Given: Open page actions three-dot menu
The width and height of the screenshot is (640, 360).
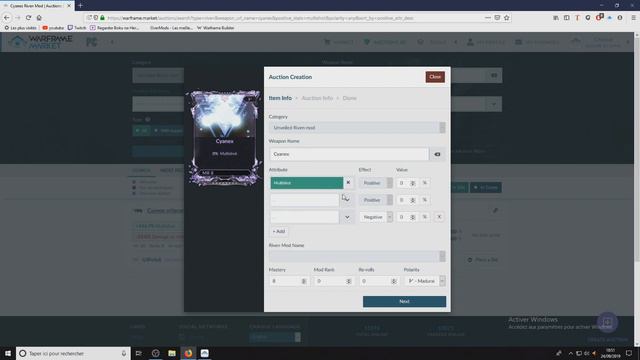Looking at the screenshot, I should click(488, 18).
